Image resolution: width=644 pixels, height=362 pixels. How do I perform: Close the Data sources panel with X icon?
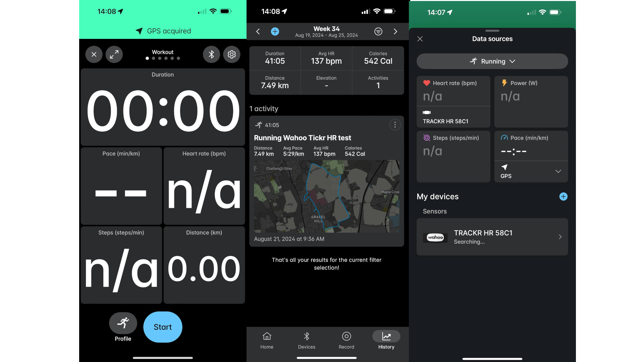point(420,39)
